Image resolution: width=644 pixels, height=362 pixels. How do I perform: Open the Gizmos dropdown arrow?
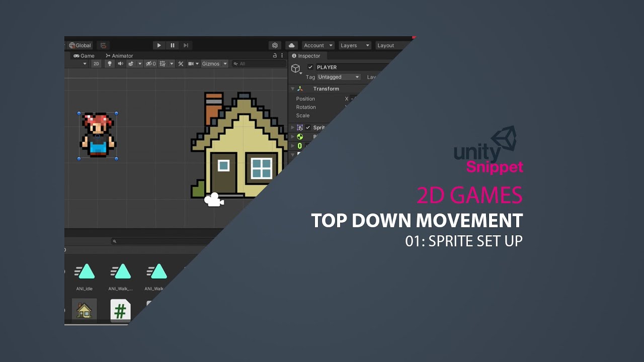[x=225, y=64]
